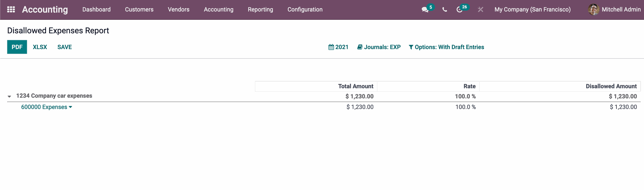Open the conversations chat icon
Screen dimensions: 644x190
click(x=425, y=10)
